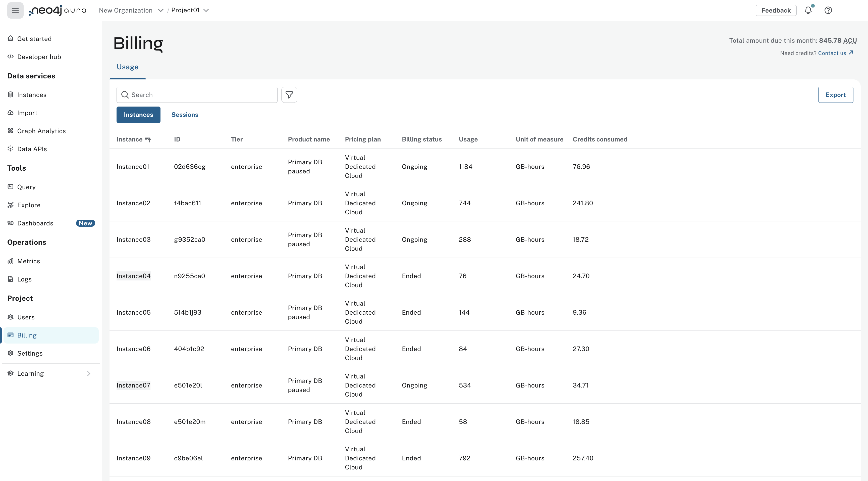Toggle the hamburger sidebar menu
The width and height of the screenshot is (868, 481).
(x=15, y=11)
